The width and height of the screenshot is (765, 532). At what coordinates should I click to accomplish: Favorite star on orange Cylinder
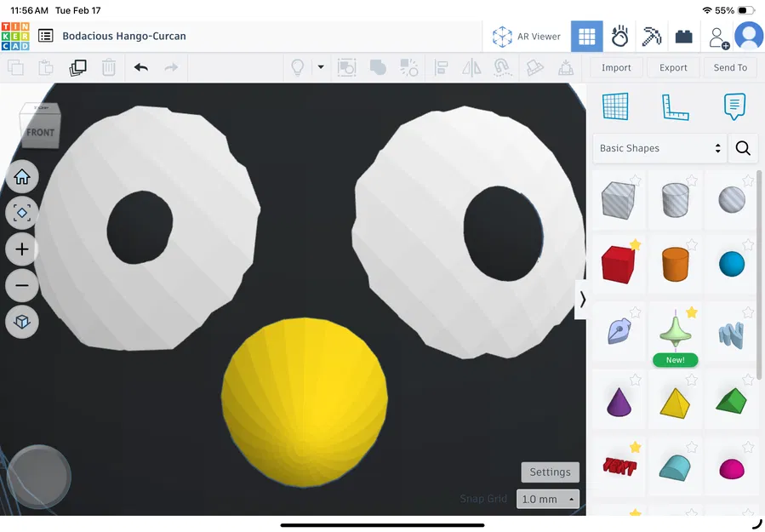pyautogui.click(x=692, y=244)
